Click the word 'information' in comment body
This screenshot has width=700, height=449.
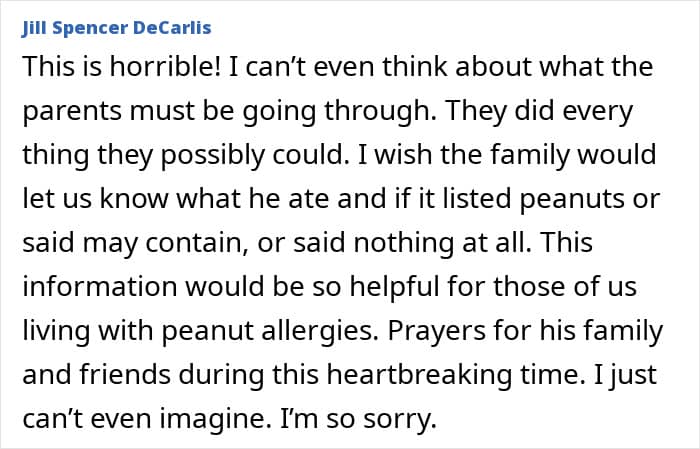(x=100, y=287)
